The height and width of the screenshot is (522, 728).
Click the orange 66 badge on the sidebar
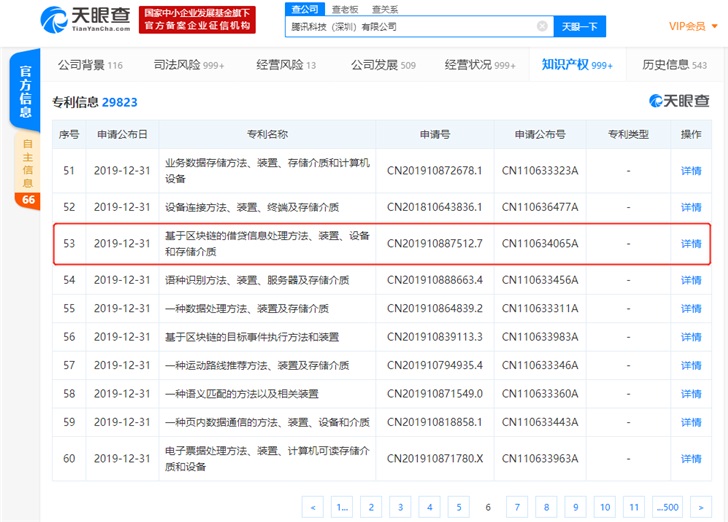27,200
